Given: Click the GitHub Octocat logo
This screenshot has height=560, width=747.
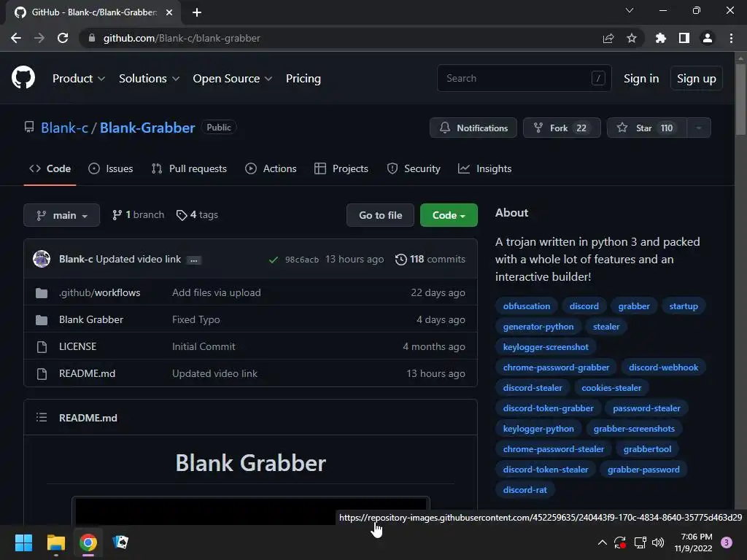Looking at the screenshot, I should (x=23, y=77).
